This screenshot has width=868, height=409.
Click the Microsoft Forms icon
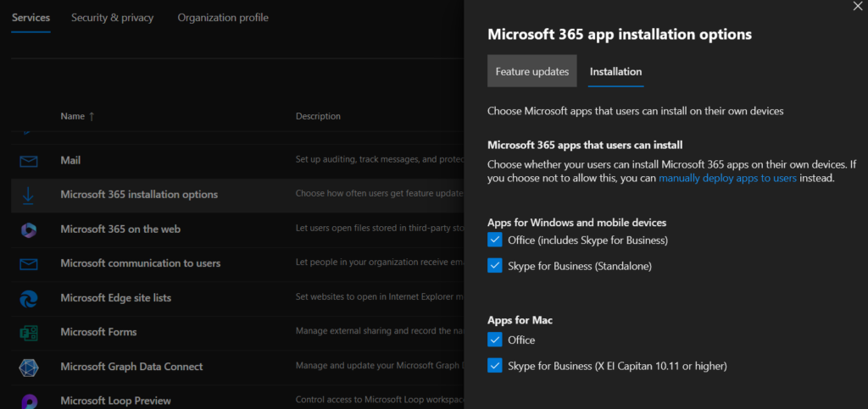pyautogui.click(x=28, y=333)
